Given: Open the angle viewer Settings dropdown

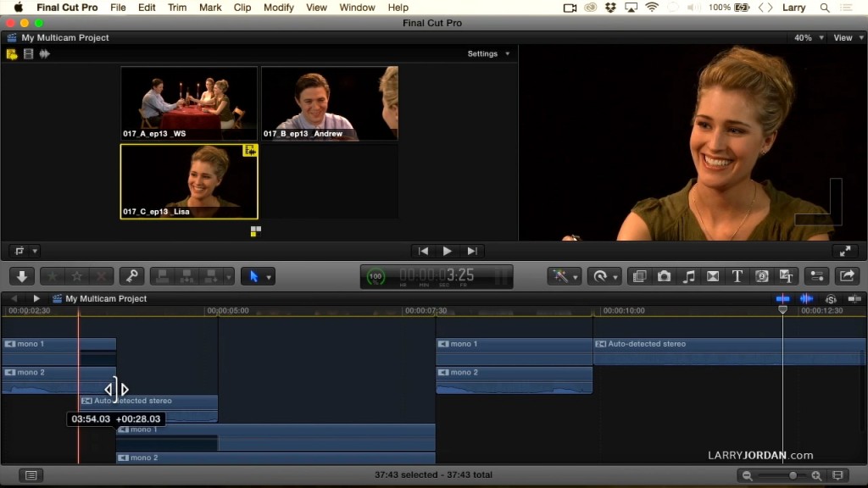Looking at the screenshot, I should click(489, 54).
